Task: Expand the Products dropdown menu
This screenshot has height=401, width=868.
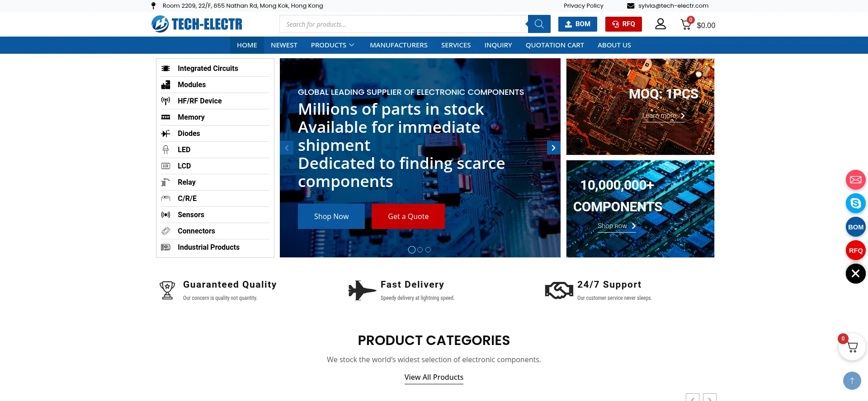Action: click(332, 45)
